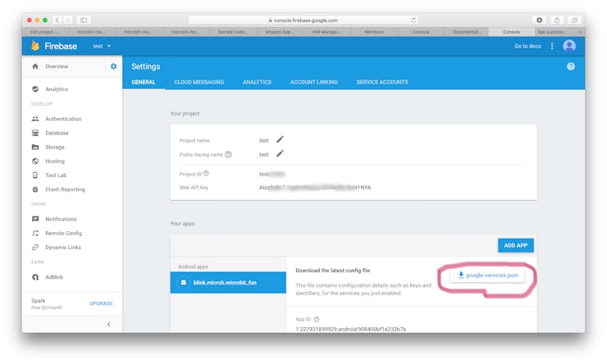The width and height of the screenshot is (607, 364).
Task: Show all tabs in Safari
Action: click(x=574, y=20)
